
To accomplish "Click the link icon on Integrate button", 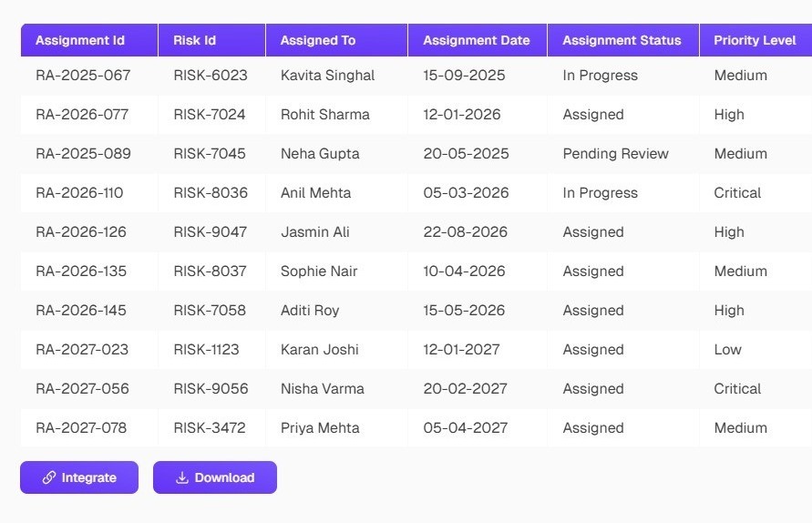I will (49, 477).
